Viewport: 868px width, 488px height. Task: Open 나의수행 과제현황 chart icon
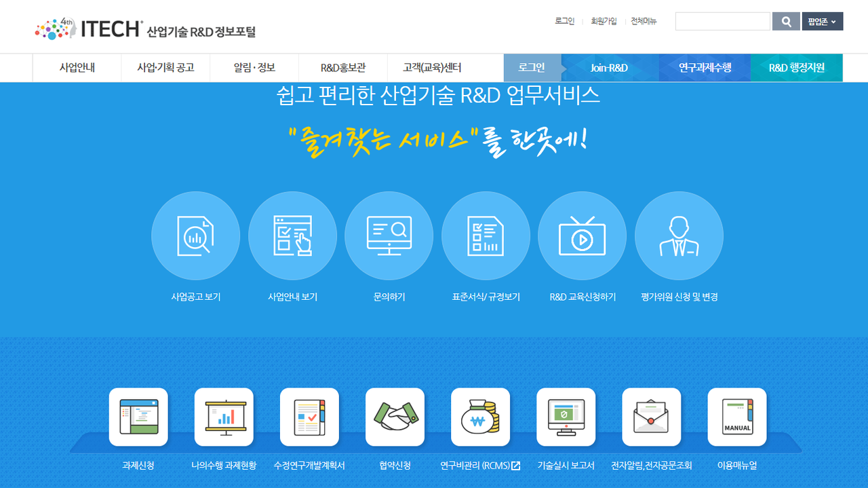click(224, 417)
